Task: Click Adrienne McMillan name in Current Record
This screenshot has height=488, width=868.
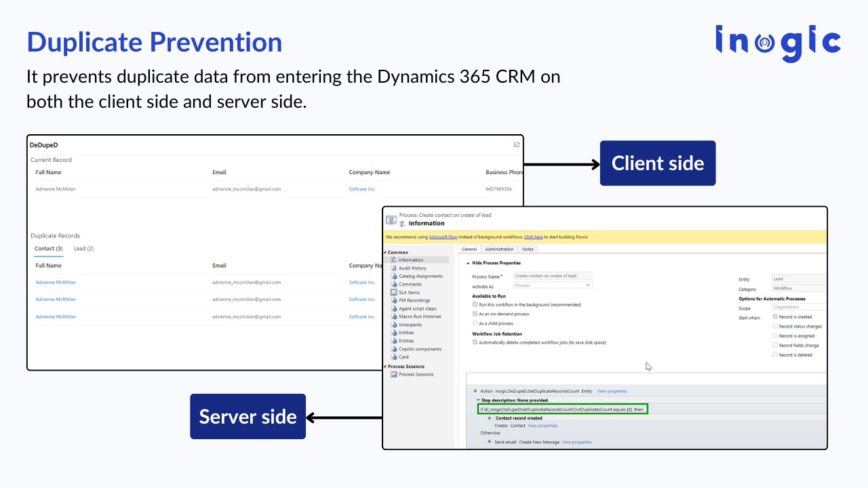Action: 56,189
